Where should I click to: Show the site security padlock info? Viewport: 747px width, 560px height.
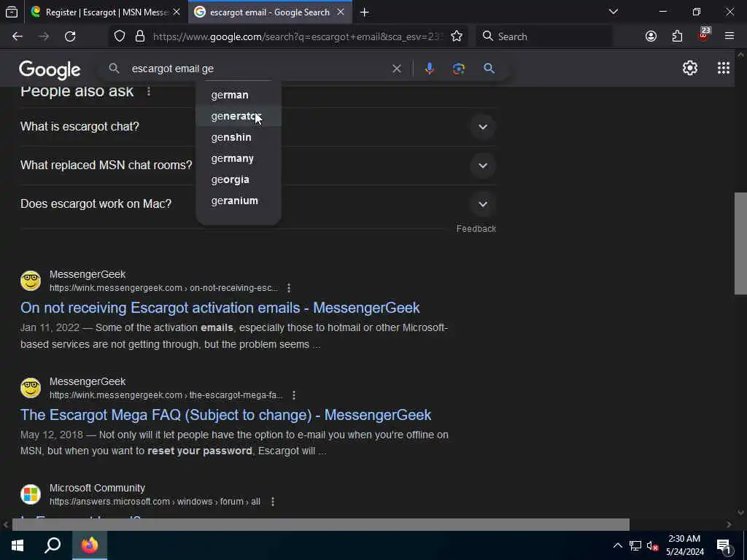click(139, 36)
